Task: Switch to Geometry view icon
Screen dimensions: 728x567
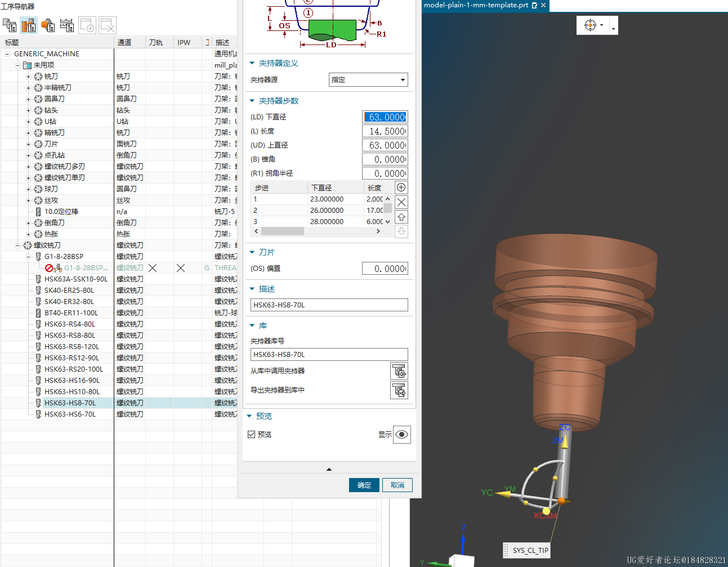Action: [x=48, y=25]
